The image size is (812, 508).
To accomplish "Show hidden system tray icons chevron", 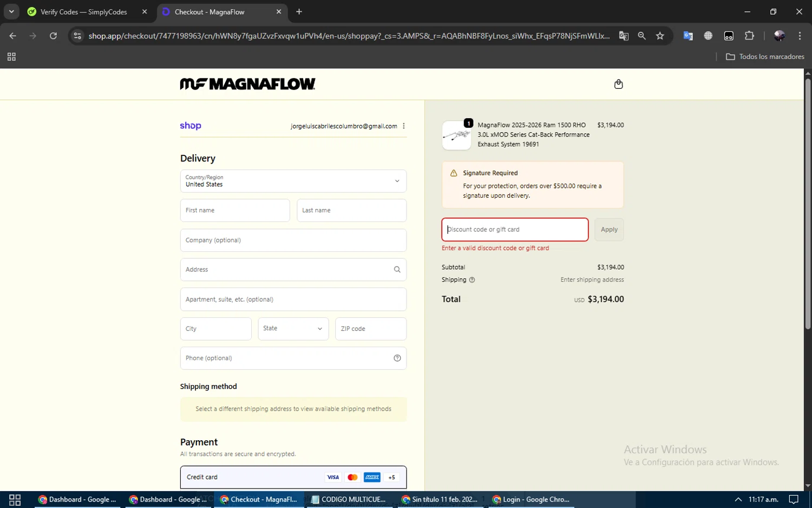I will (738, 499).
